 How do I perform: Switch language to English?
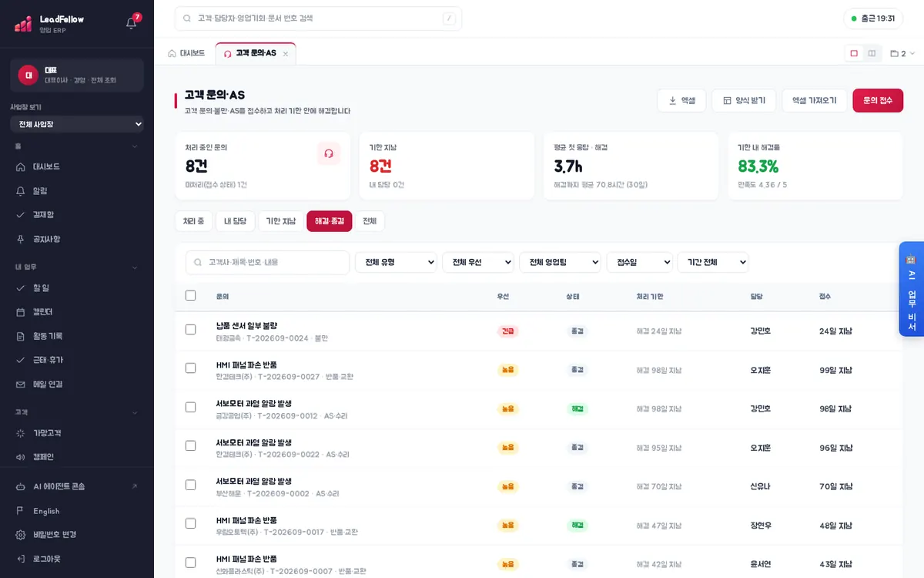[77, 511]
